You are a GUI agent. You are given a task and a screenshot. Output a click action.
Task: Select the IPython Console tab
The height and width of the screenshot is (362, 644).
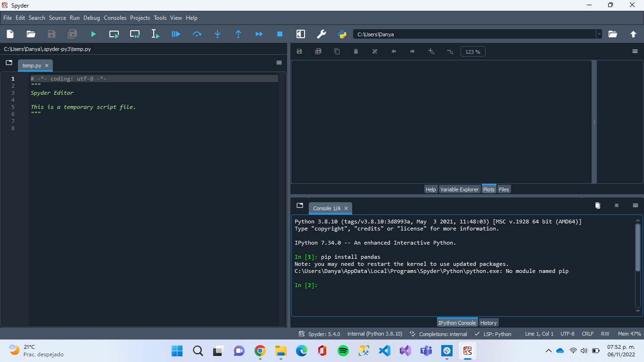pos(457,322)
